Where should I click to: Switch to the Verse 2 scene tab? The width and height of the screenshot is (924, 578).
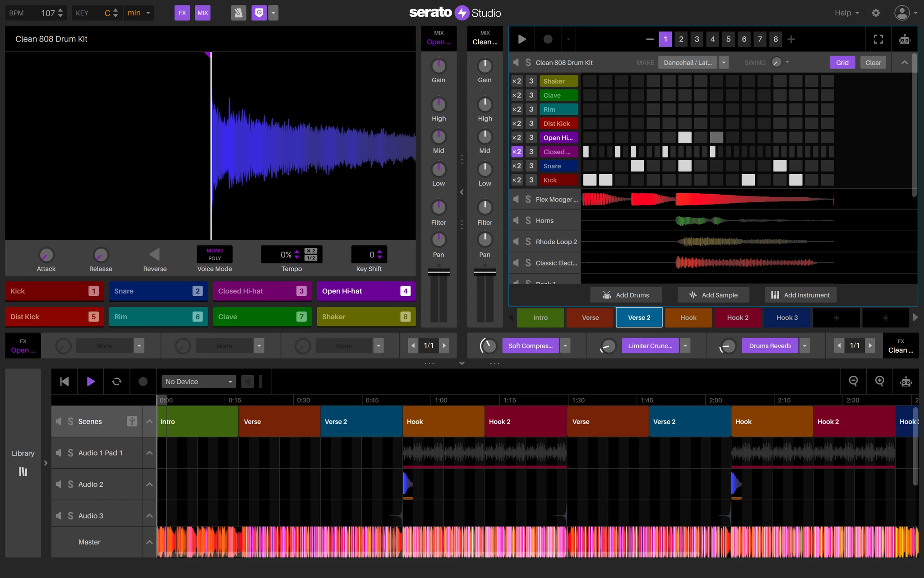639,317
